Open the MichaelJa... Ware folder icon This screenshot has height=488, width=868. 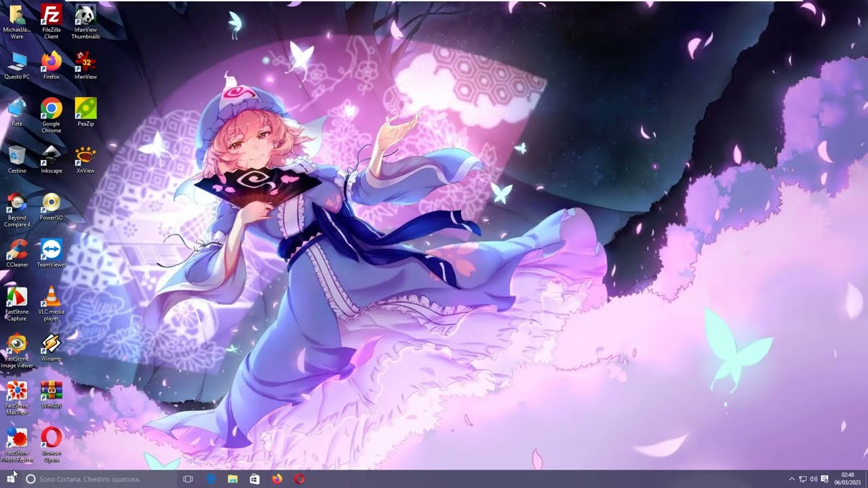pyautogui.click(x=17, y=22)
